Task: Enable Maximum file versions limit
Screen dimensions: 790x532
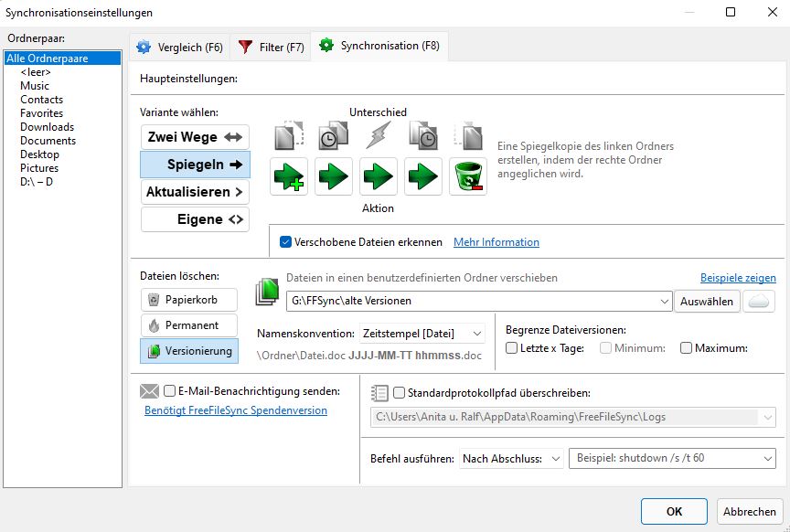Action: point(686,348)
